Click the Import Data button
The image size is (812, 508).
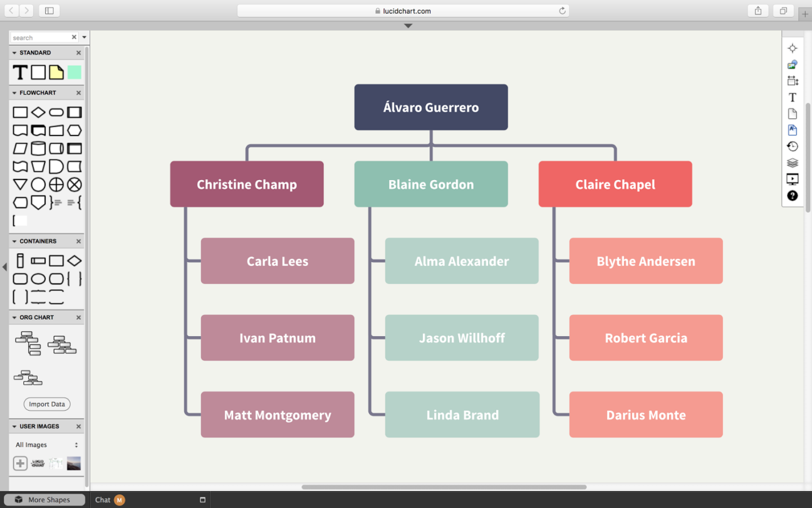[47, 404]
